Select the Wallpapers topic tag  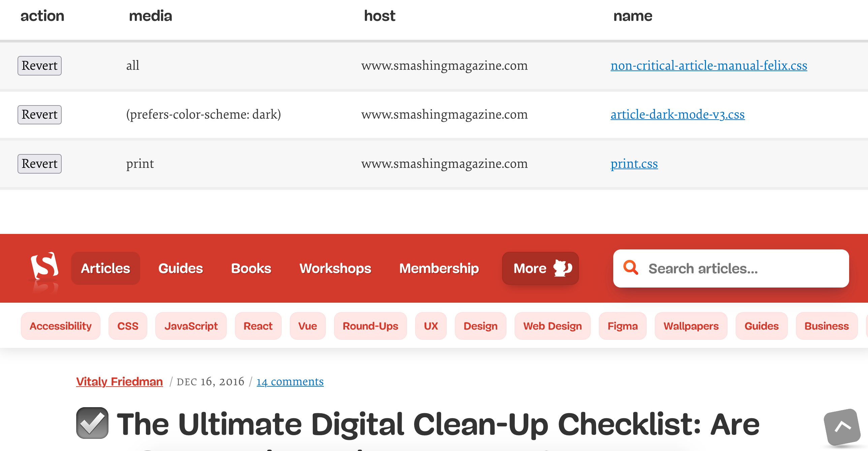(x=691, y=326)
